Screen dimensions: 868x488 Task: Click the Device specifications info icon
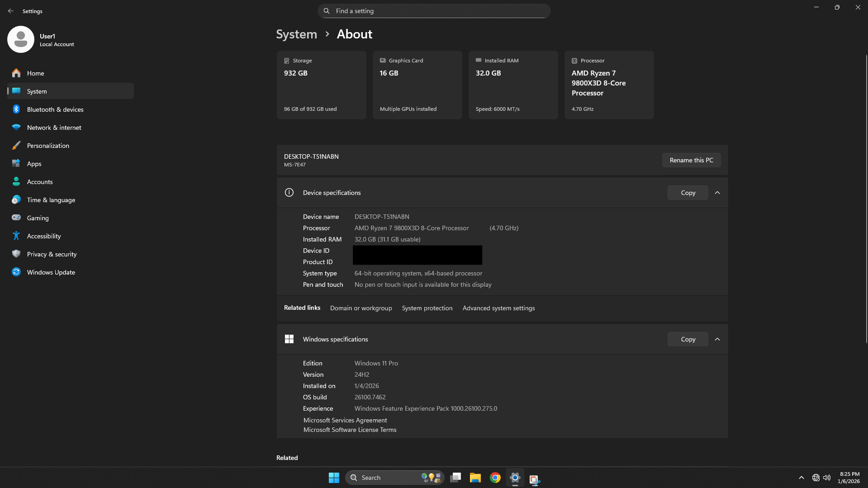pos(289,193)
